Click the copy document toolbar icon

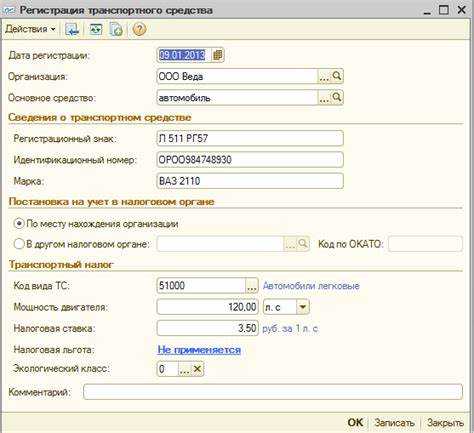tap(116, 30)
